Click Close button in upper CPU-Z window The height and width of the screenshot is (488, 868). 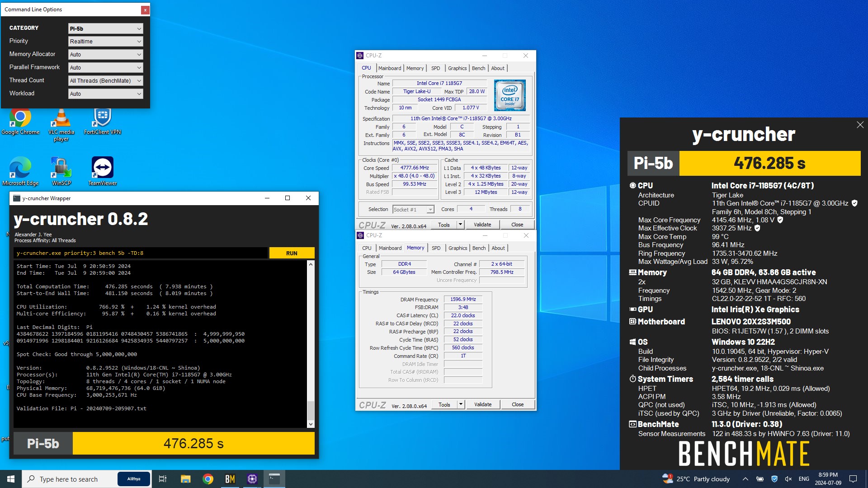[517, 225]
